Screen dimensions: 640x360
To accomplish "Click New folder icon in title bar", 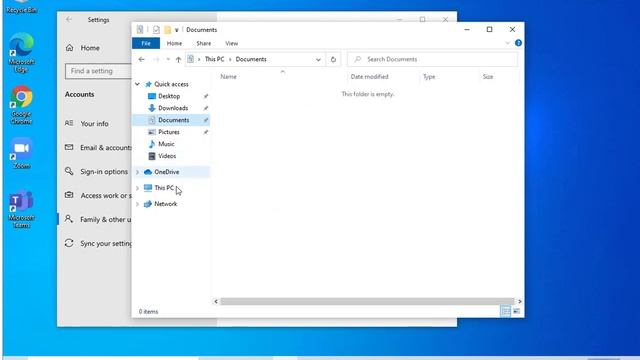I will [x=167, y=30].
